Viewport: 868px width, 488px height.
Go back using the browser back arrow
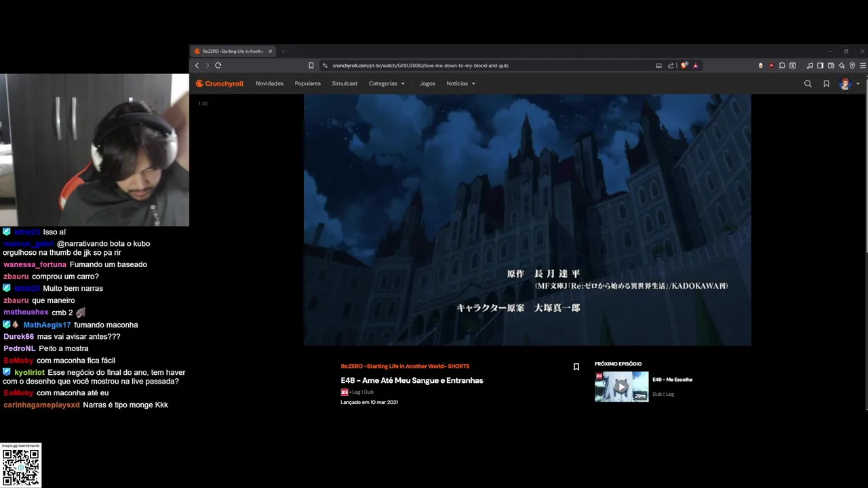197,65
